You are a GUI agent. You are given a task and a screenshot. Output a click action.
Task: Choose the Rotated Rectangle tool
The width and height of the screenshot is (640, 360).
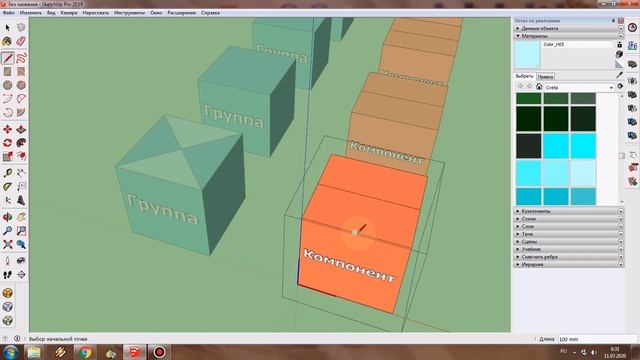click(21, 71)
